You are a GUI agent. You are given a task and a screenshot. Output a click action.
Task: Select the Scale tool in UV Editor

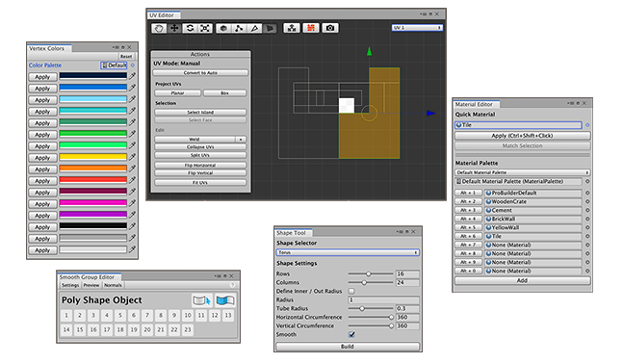(205, 28)
